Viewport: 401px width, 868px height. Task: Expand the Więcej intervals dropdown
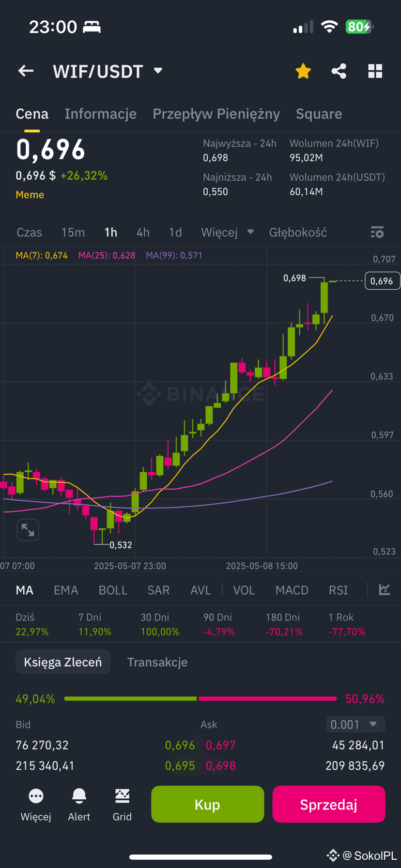pyautogui.click(x=228, y=232)
